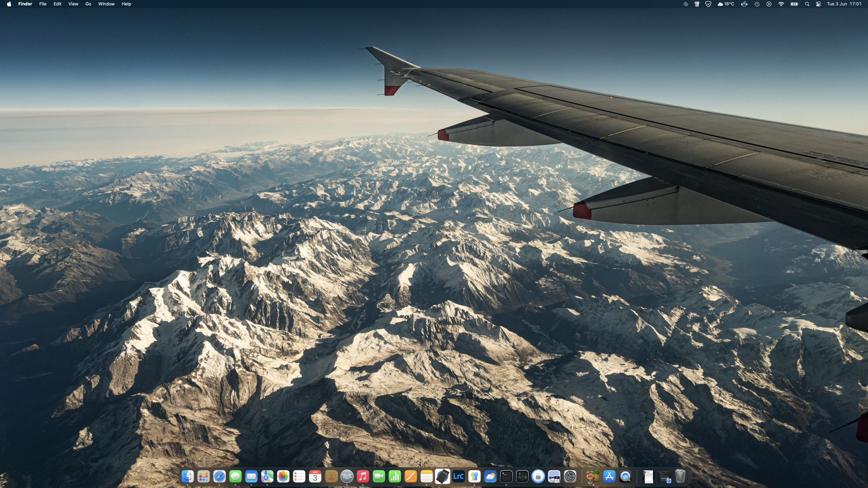Image resolution: width=868 pixels, height=488 pixels.
Task: Open the Time Machine menu bar icon
Action: pos(756,4)
